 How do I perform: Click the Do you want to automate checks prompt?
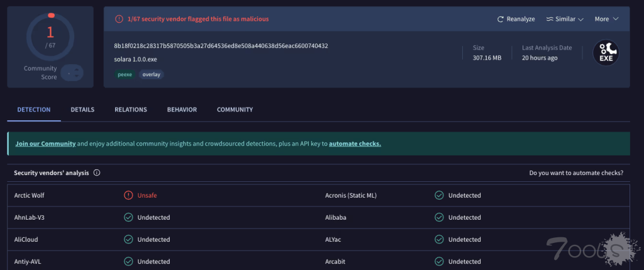click(x=576, y=172)
